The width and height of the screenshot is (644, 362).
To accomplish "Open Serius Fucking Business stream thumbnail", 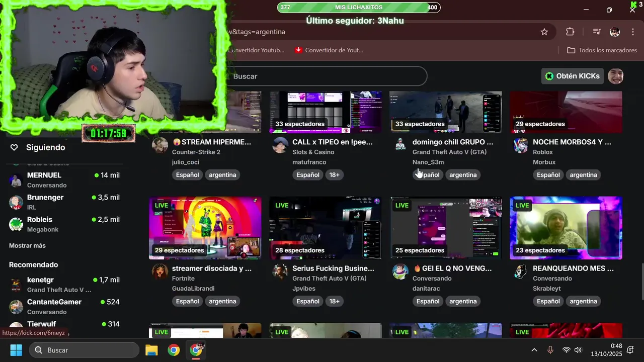I will click(326, 228).
